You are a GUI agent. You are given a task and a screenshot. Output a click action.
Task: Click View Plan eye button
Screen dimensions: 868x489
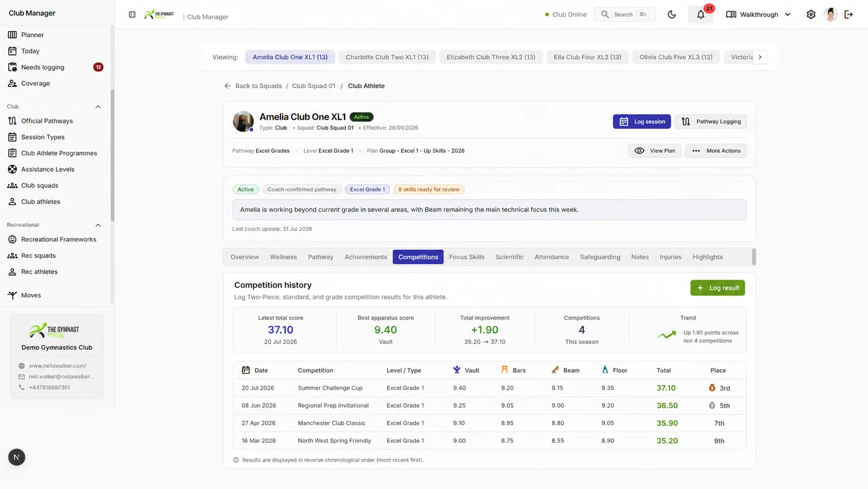[x=655, y=151]
